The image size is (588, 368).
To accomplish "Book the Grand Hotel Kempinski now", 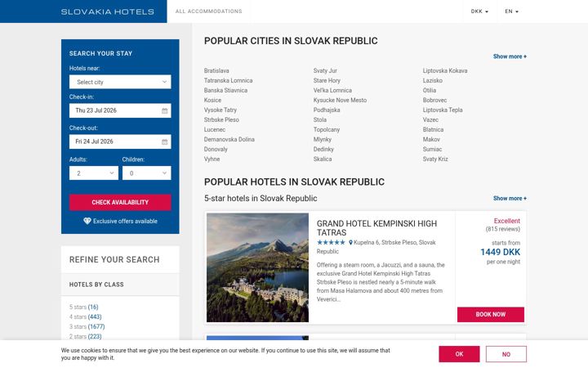I will click(491, 314).
